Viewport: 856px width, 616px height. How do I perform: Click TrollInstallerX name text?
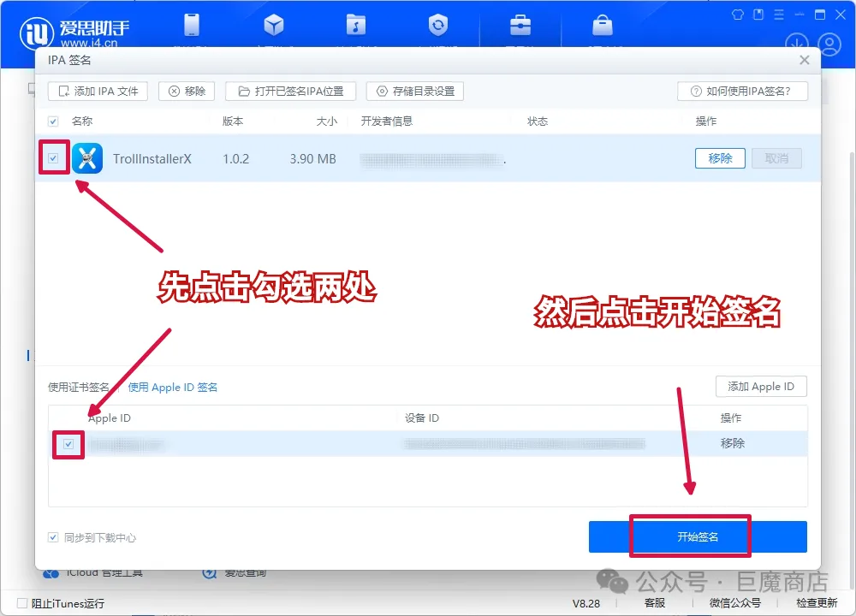[152, 159]
